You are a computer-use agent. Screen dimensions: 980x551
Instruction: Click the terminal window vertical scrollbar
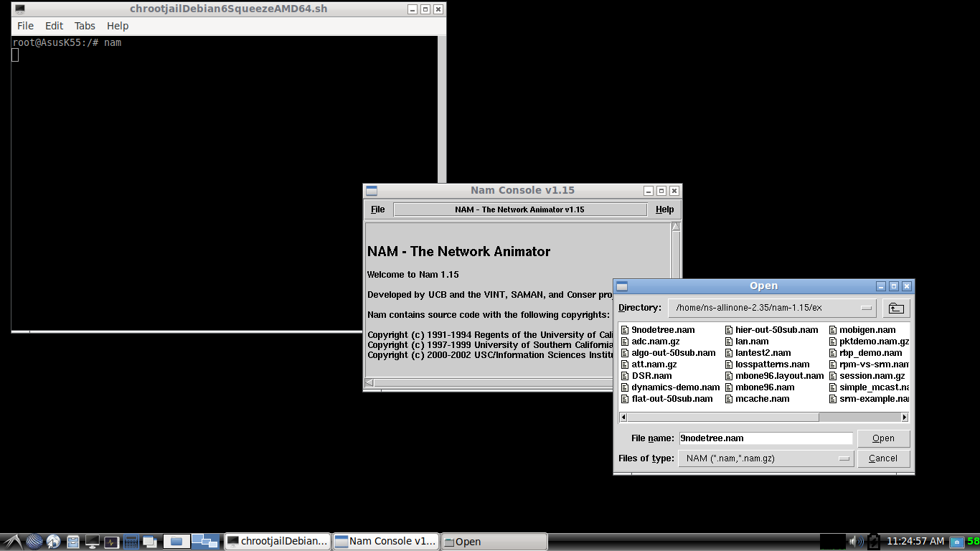click(442, 108)
